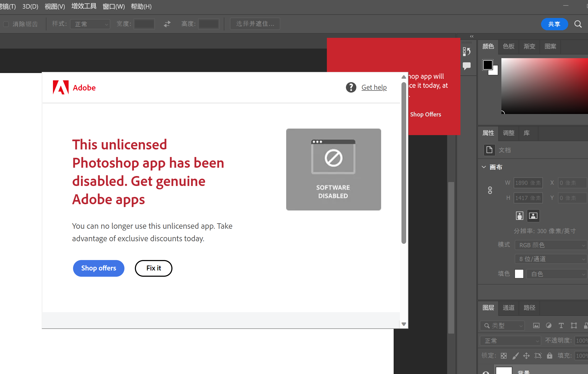This screenshot has width=588, height=374.
Task: Select the 颜色 color tab
Action: tap(488, 46)
